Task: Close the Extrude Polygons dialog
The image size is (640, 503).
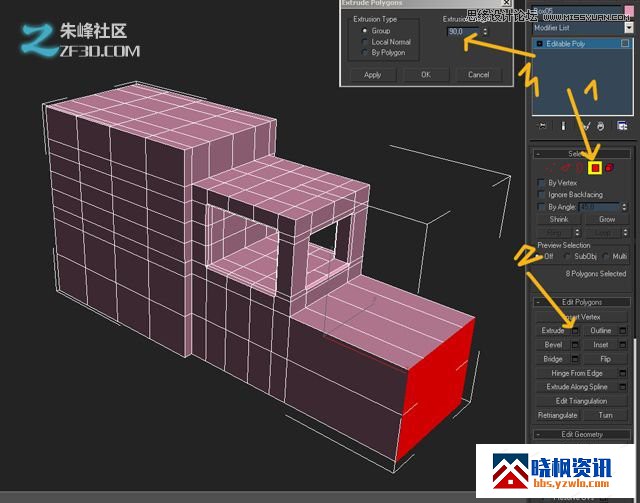Action: point(507,2)
